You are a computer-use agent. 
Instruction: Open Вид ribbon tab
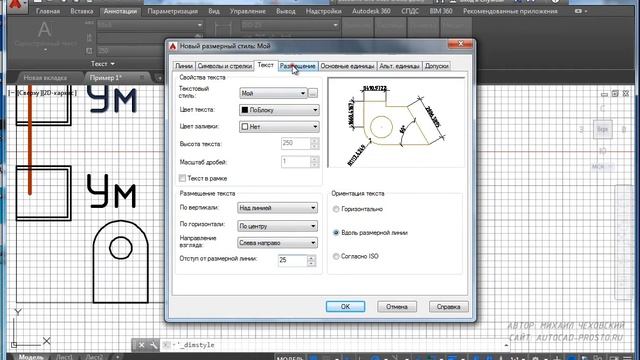tap(214, 11)
